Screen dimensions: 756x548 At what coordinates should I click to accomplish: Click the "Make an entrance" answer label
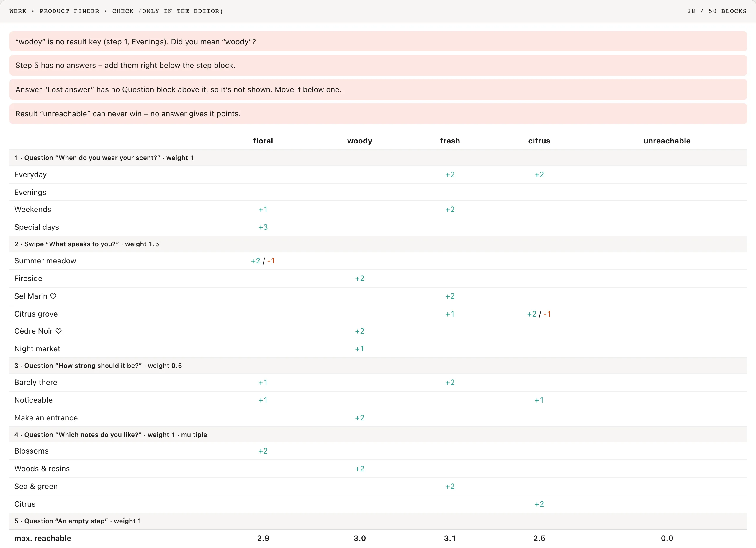tap(46, 418)
